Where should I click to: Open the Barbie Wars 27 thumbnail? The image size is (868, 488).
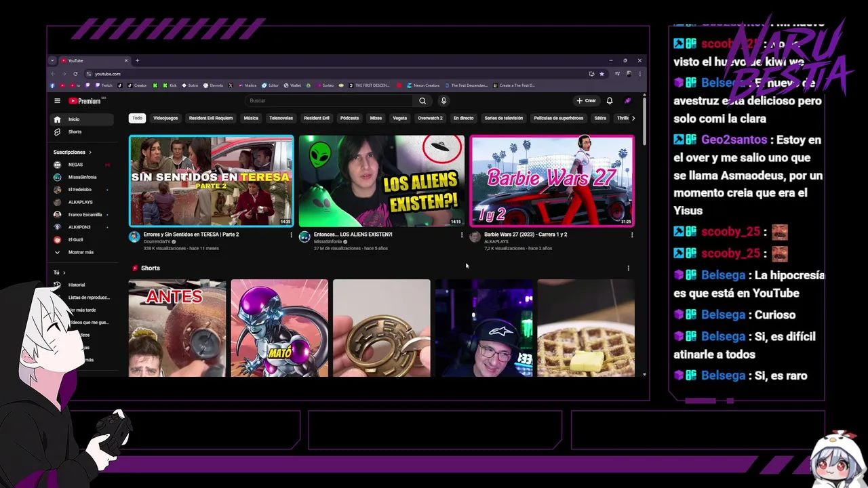(552, 181)
